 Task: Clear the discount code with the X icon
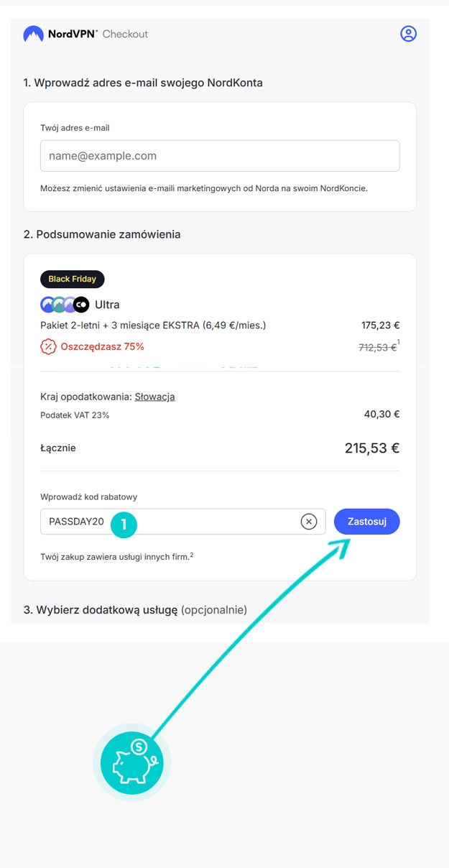pyautogui.click(x=309, y=522)
